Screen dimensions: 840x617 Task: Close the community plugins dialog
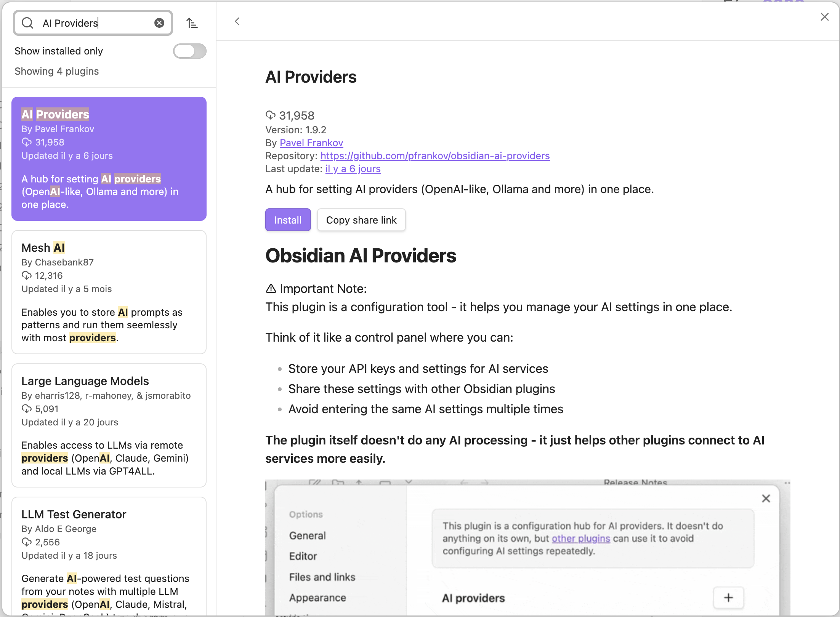pyautogui.click(x=824, y=17)
